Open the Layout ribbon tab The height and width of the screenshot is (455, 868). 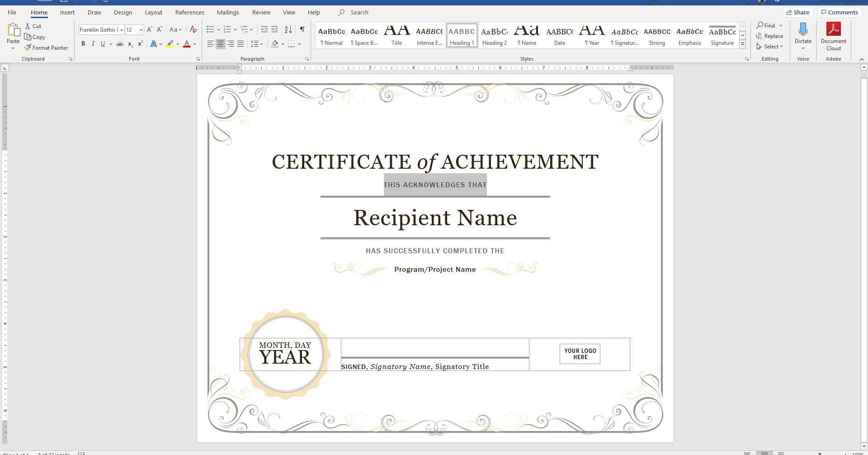153,12
